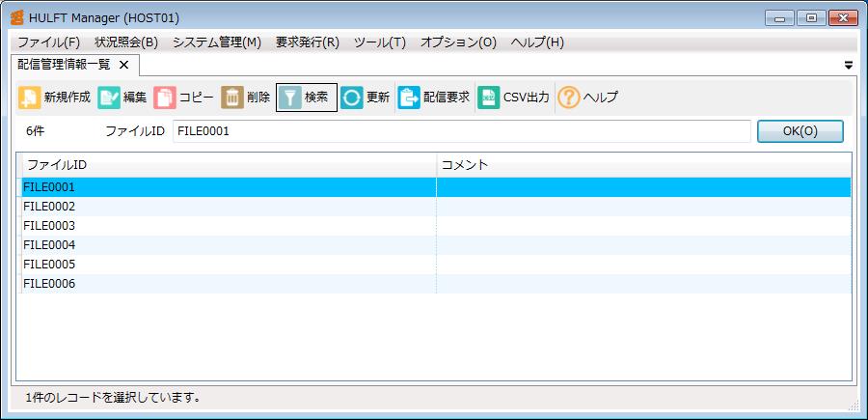Maximize the HULFT Manager window

811,18
